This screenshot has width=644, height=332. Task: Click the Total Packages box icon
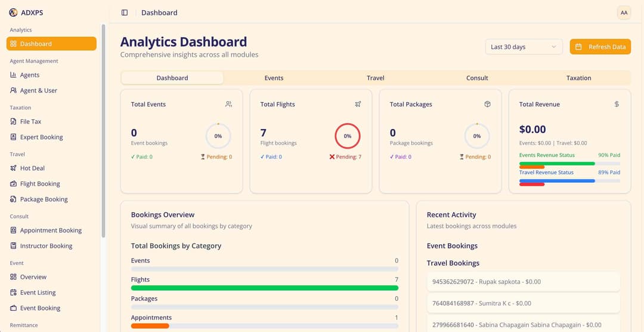click(487, 104)
